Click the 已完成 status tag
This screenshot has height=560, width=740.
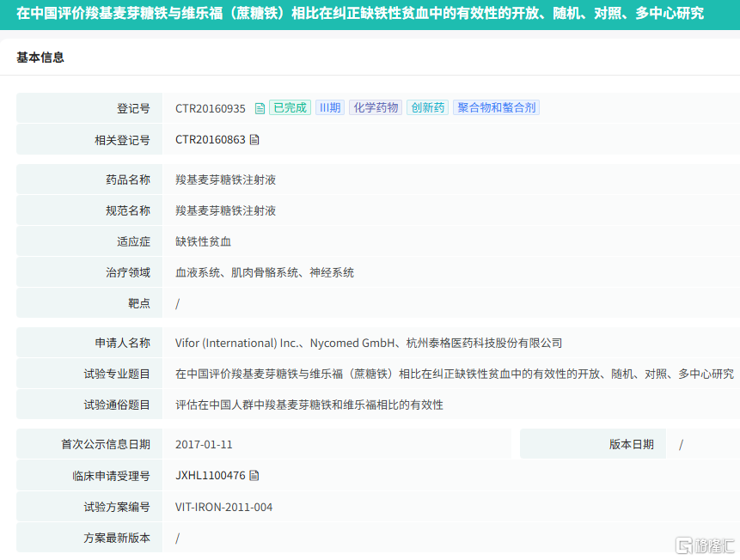[x=290, y=107]
